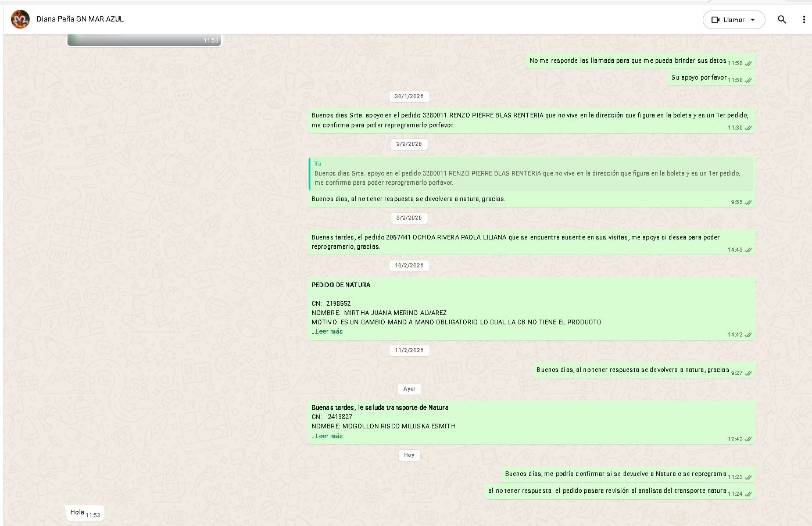Open contact info via Diana Peña GN MAR AZUL name

pyautogui.click(x=80, y=19)
